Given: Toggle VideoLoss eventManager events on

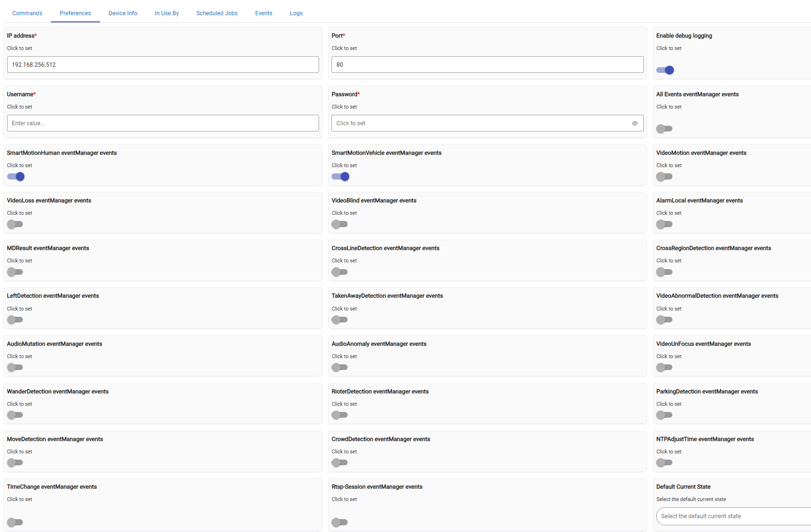Looking at the screenshot, I should pos(15,224).
